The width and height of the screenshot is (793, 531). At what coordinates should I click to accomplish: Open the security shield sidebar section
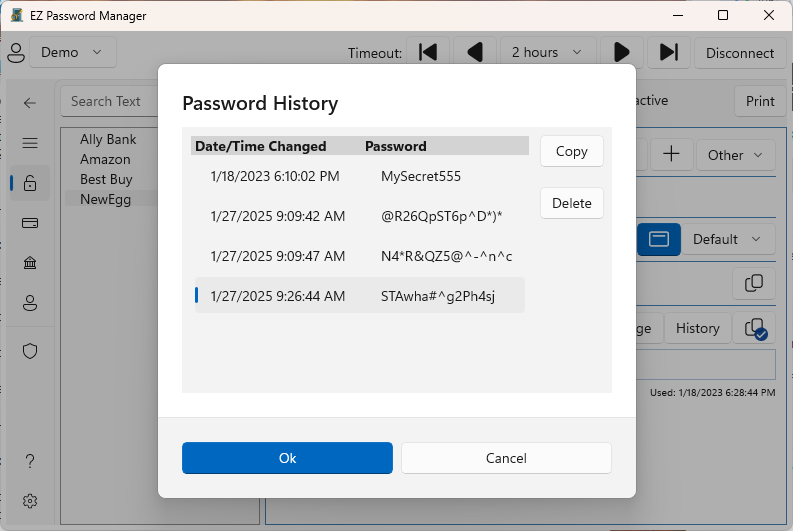[x=30, y=350]
